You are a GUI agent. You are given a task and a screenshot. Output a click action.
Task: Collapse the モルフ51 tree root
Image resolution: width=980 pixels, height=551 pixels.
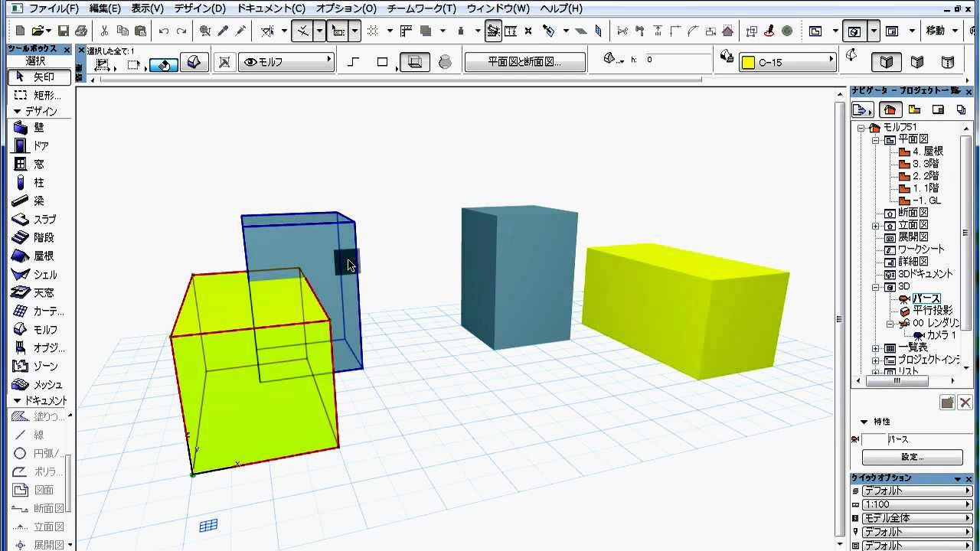coord(861,128)
